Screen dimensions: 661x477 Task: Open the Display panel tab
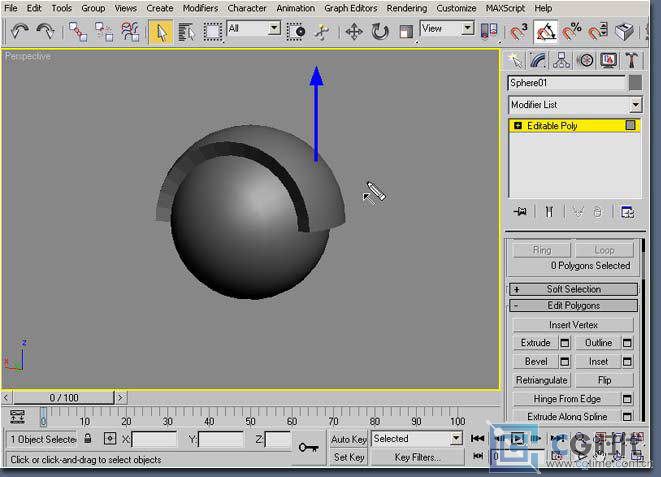pyautogui.click(x=608, y=60)
